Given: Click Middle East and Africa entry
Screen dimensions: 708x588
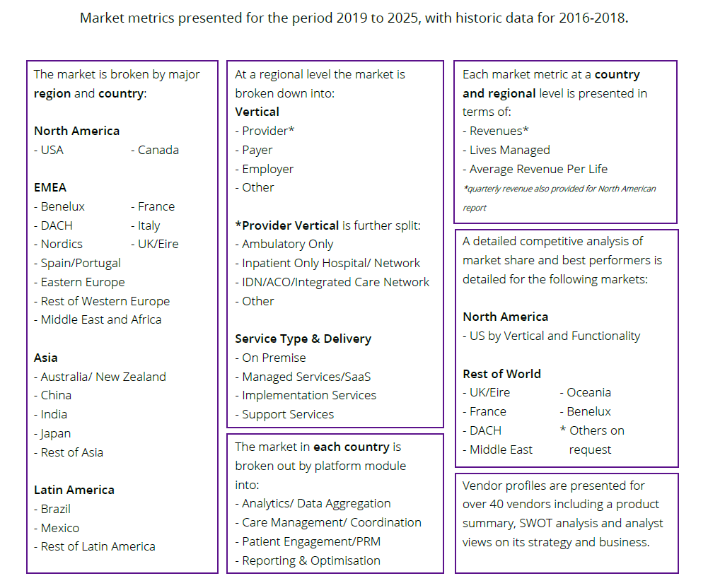Looking at the screenshot, I should [98, 319].
